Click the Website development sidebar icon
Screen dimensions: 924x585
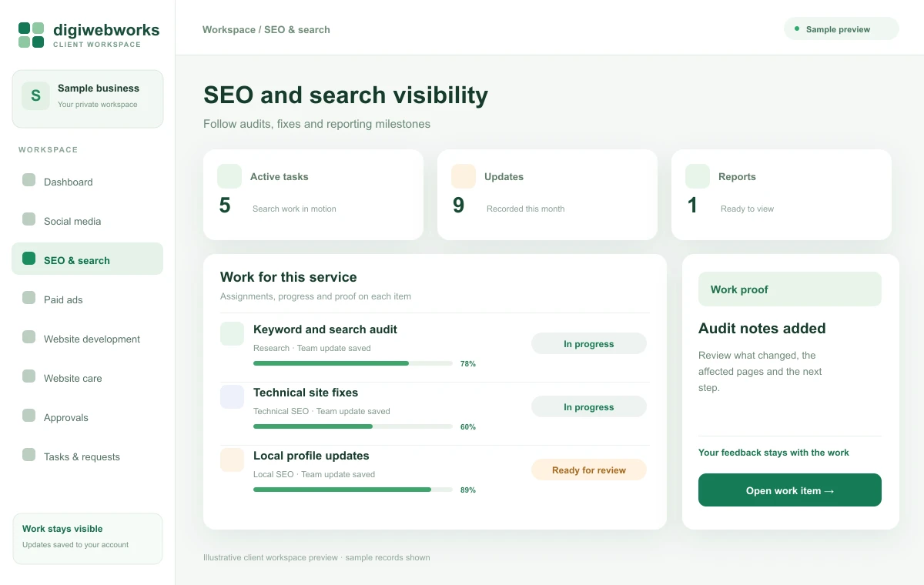[28, 337]
